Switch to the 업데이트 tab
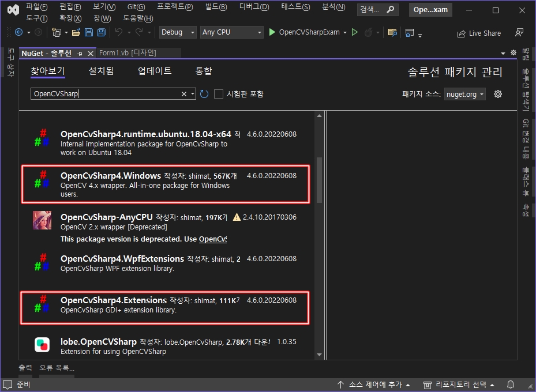Screen dimensions: 536x392 coord(155,71)
